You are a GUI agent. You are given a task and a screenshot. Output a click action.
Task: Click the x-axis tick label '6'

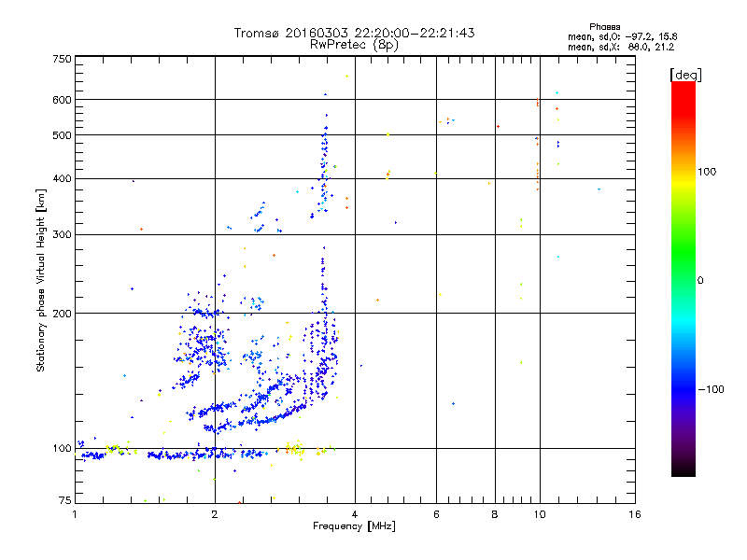436,514
